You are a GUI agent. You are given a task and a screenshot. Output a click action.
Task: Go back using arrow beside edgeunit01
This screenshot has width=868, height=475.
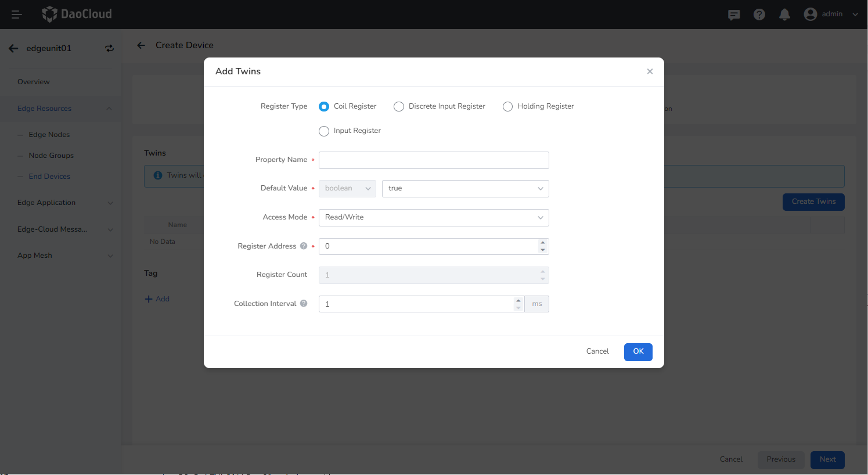(x=13, y=48)
